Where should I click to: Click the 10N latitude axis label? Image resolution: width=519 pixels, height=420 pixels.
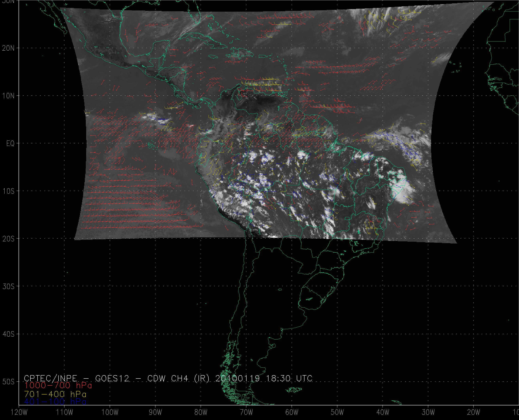pos(9,96)
